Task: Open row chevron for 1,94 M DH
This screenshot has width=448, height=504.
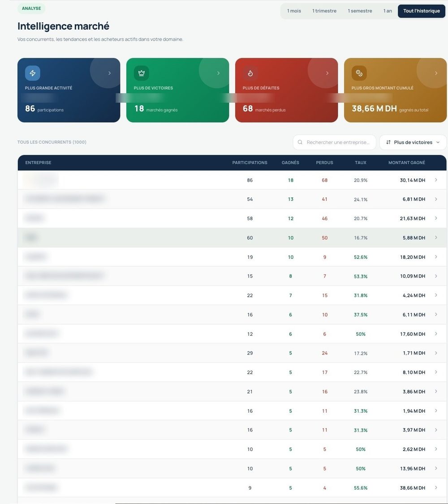Action: 436,410
